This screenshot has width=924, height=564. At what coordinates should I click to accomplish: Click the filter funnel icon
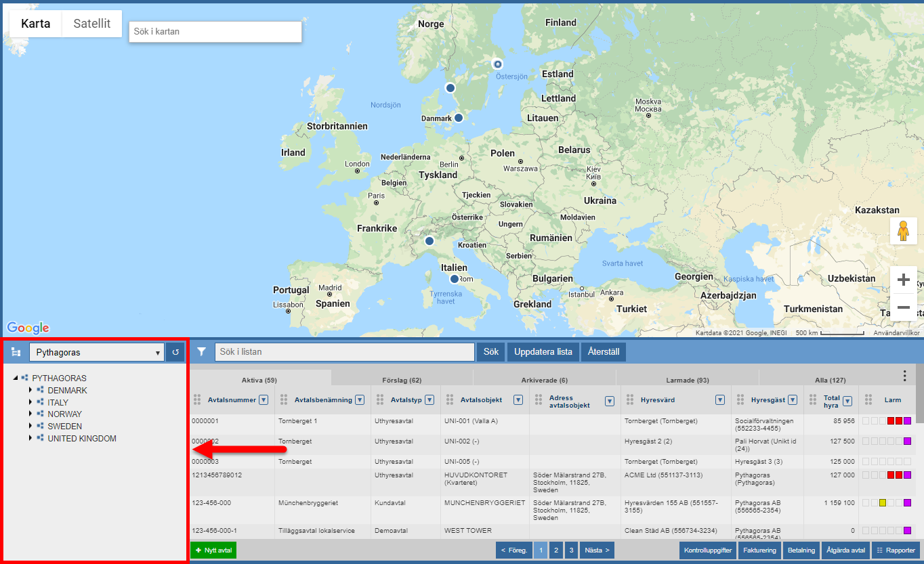coord(201,352)
